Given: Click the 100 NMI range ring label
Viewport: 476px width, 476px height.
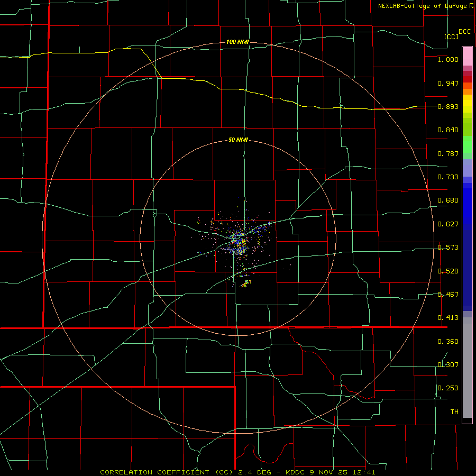Looking at the screenshot, I should click(237, 42).
